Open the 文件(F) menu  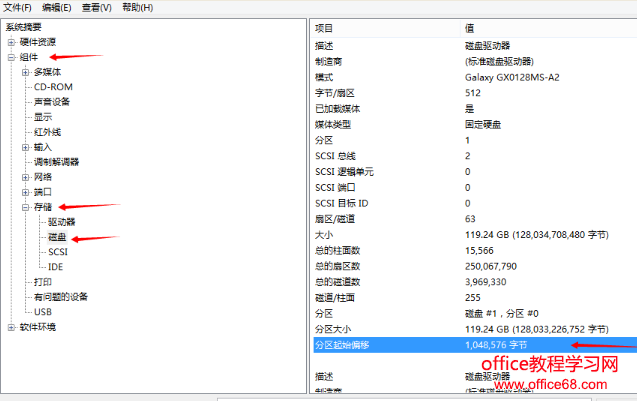(x=17, y=7)
